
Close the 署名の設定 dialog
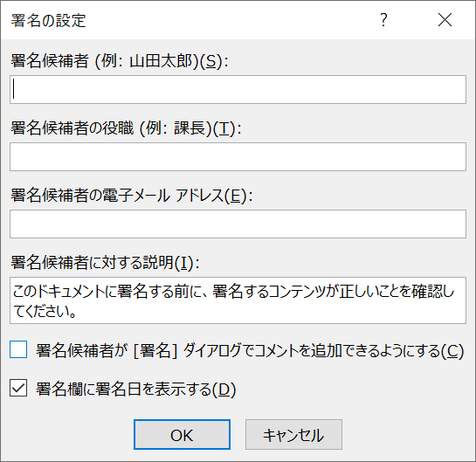445,20
